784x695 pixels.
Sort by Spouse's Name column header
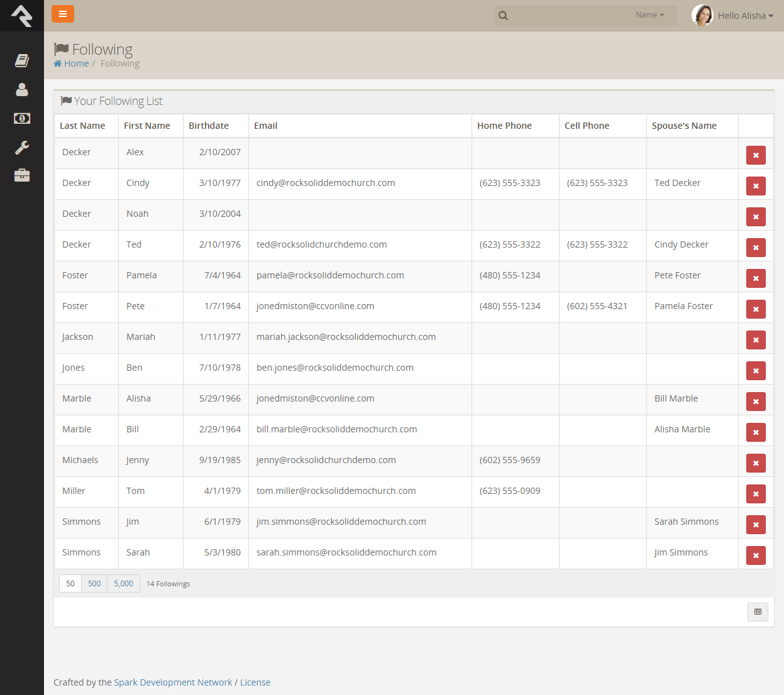[684, 126]
